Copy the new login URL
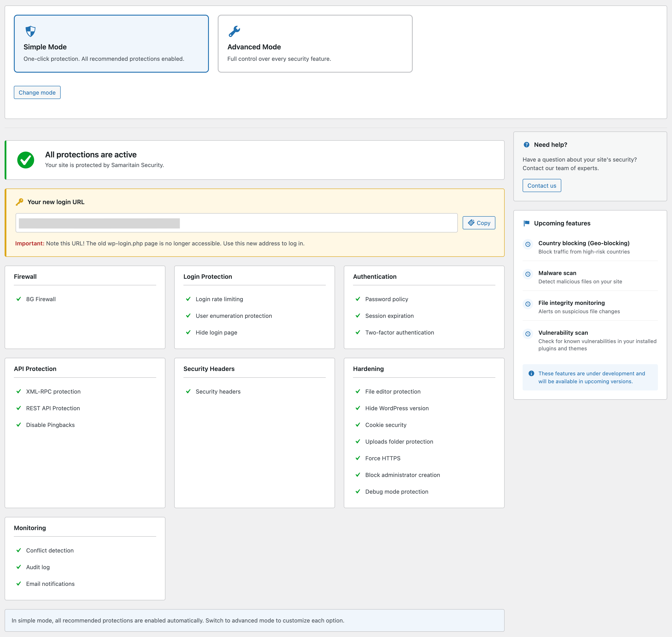 [x=479, y=223]
